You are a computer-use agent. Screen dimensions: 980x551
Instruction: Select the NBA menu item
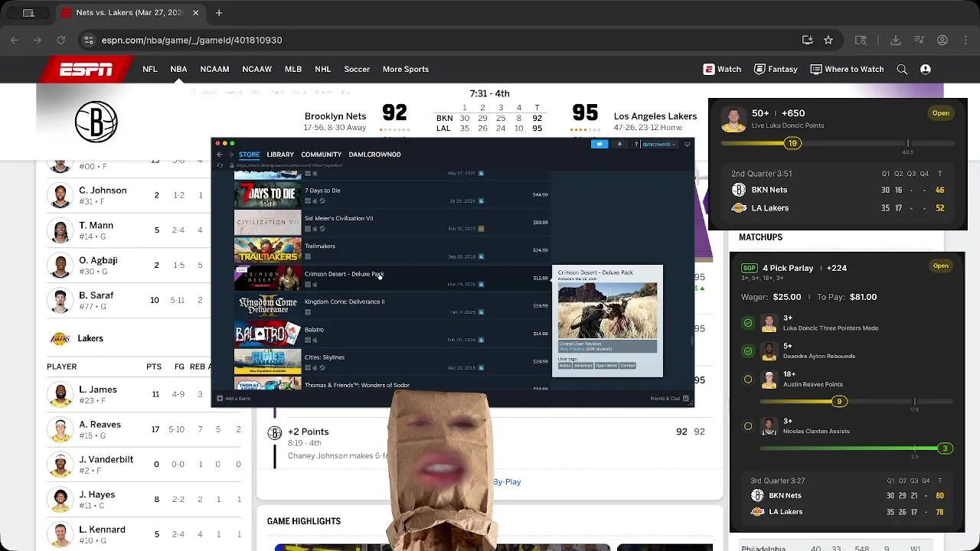coord(178,69)
